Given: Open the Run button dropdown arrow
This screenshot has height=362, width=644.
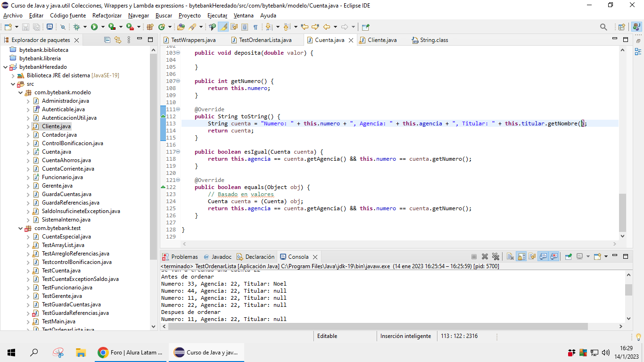Looking at the screenshot, I should (x=102, y=27).
